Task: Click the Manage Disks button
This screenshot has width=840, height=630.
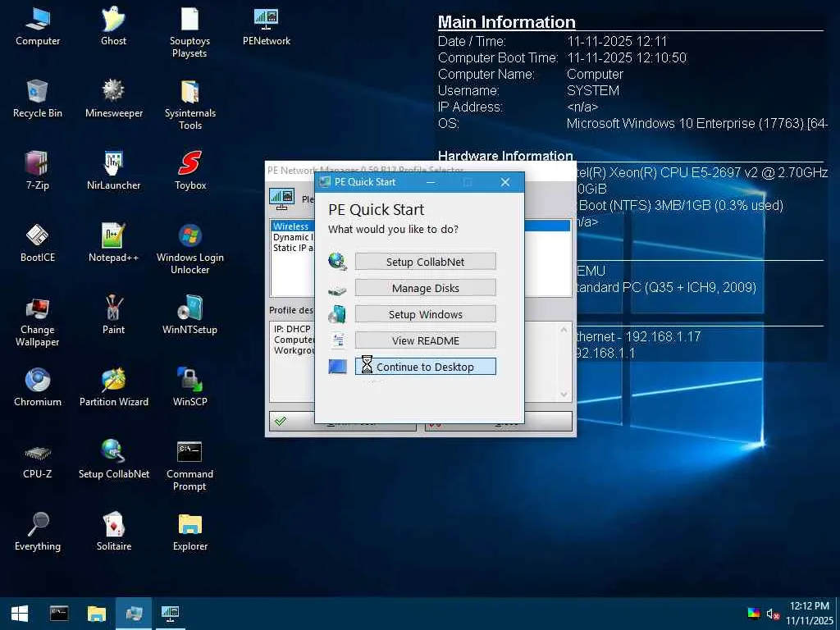Action: click(426, 288)
